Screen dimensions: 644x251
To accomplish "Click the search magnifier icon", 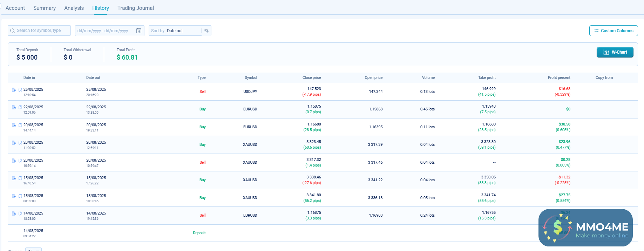I will (13, 31).
